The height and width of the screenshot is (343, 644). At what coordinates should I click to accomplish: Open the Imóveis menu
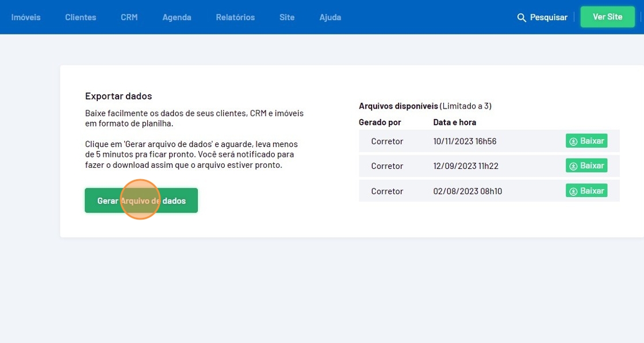pos(26,17)
